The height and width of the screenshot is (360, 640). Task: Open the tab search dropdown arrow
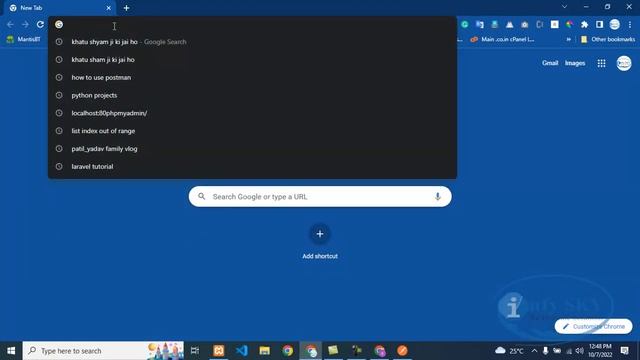564,7
